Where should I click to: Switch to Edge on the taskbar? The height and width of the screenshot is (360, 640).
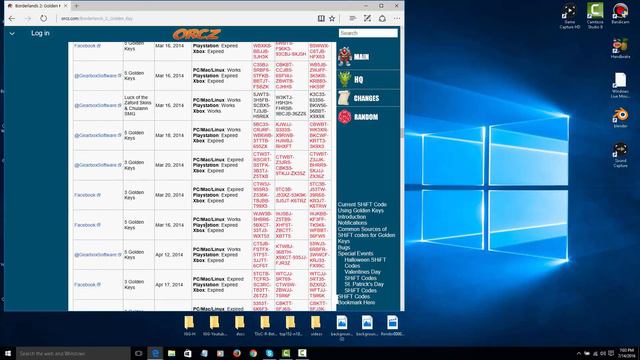click(x=155, y=353)
